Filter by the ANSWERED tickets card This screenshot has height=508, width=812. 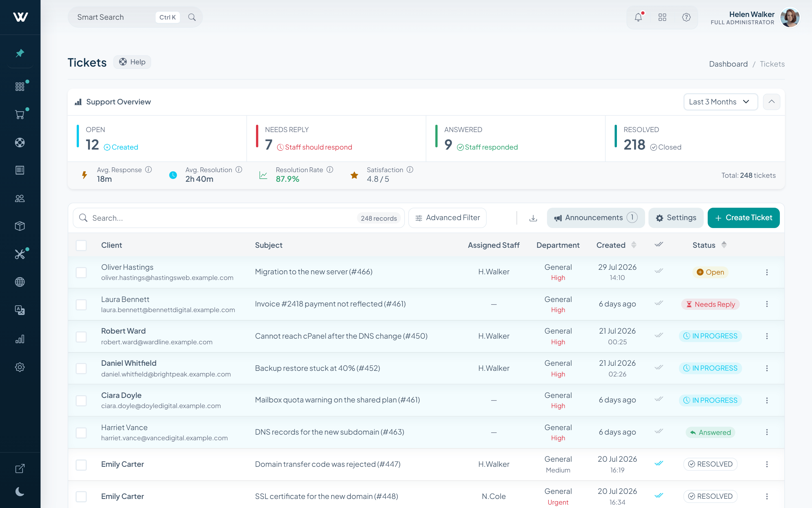(515, 138)
